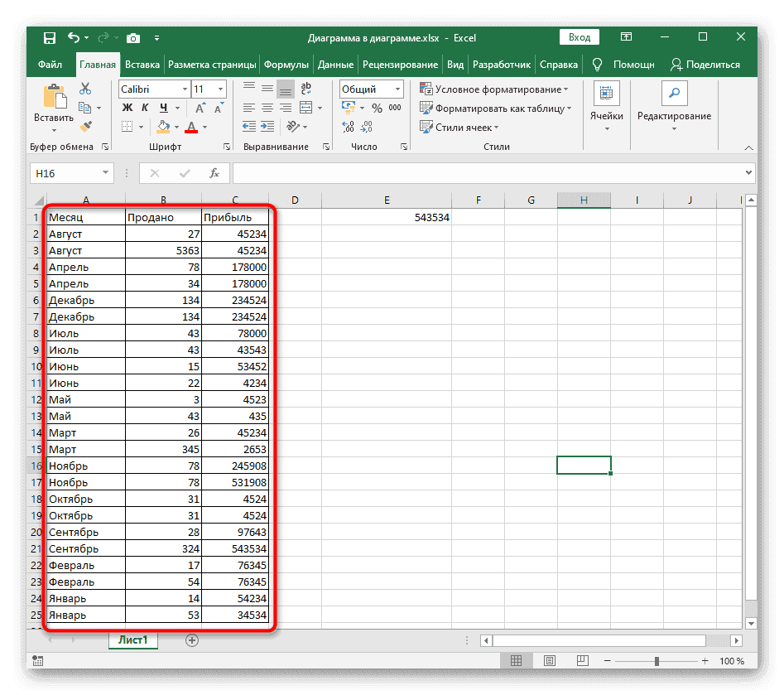Switch to the Формулы tab
The width and height of the screenshot is (784, 695).
(287, 65)
